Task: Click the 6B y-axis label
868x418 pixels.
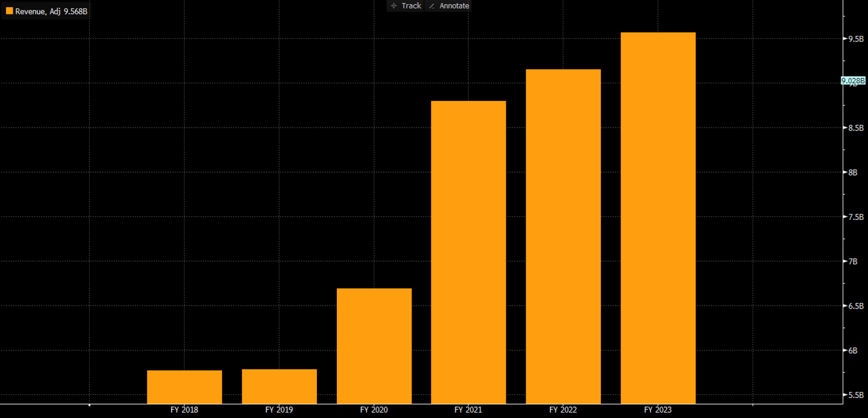Action: click(x=853, y=351)
